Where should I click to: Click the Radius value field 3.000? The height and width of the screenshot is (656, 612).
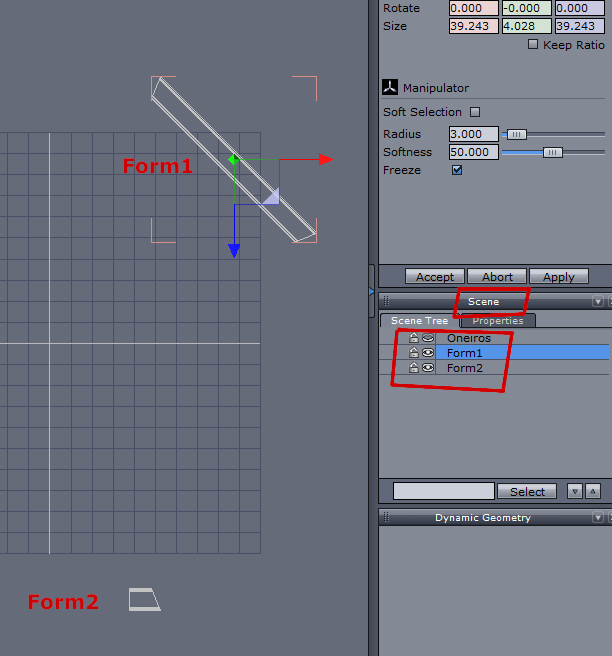pyautogui.click(x=474, y=134)
